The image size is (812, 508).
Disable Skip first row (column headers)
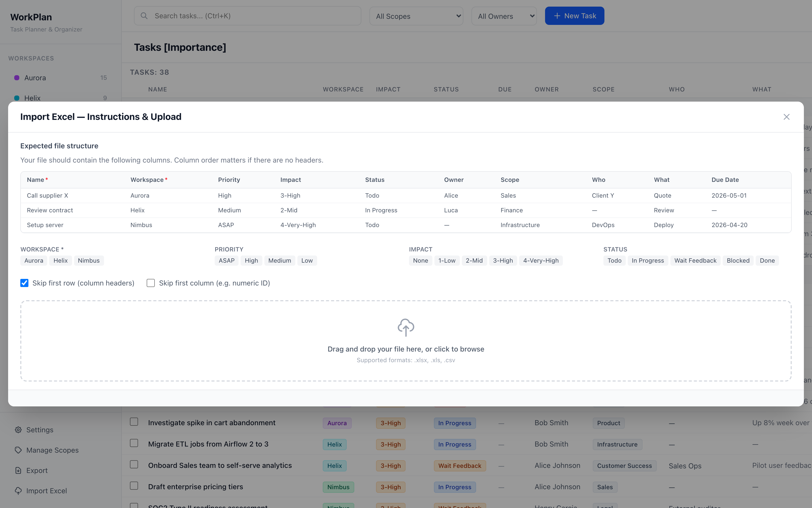click(x=24, y=283)
